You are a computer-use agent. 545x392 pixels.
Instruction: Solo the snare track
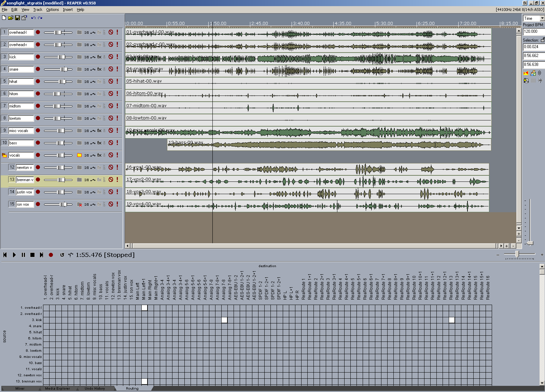pos(117,69)
